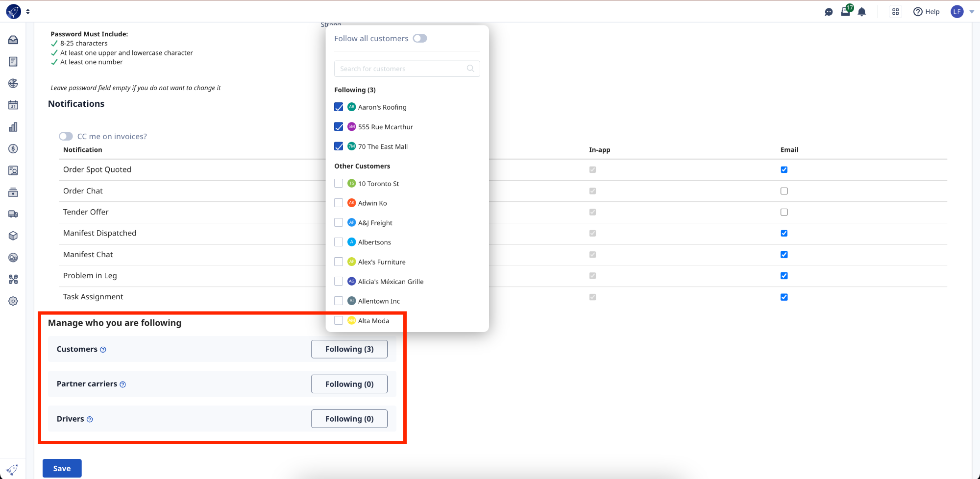Check Email for Order Chat
The height and width of the screenshot is (479, 980).
[784, 191]
